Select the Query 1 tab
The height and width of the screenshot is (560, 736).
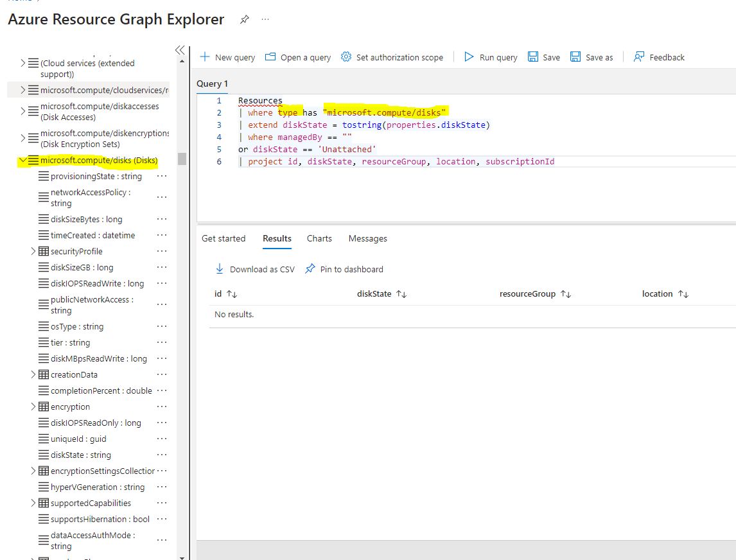tap(212, 83)
